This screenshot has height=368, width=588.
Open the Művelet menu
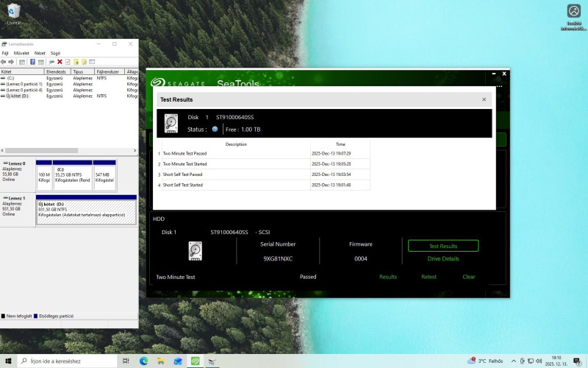tap(21, 53)
